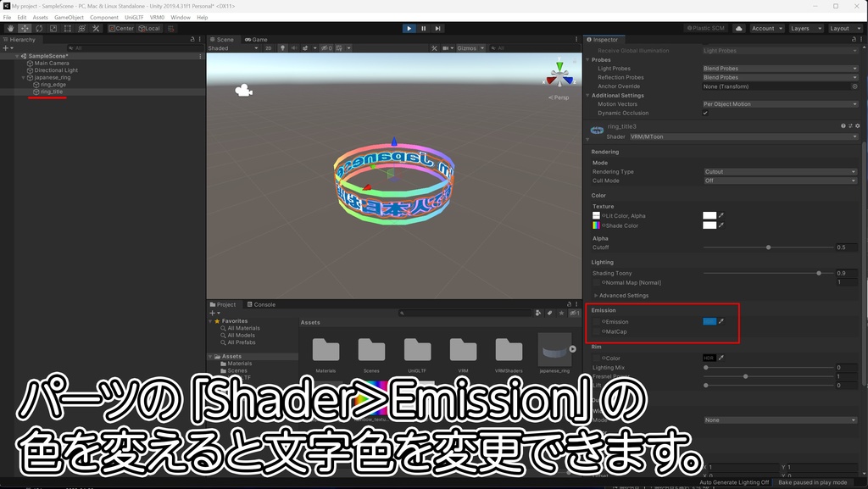
Task: Open Motion Vectors dropdown
Action: [x=780, y=104]
